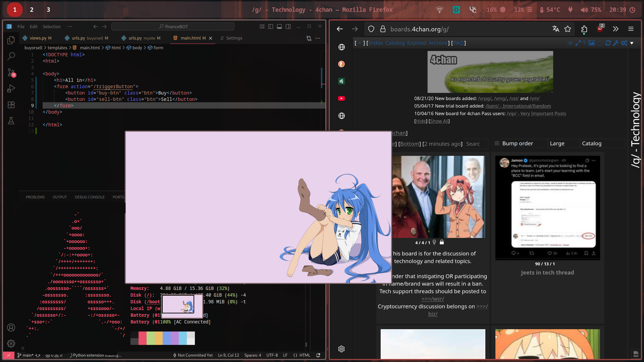Open the FAQ link on 4chan
Screen dimensions: 644x362
tap(458, 43)
